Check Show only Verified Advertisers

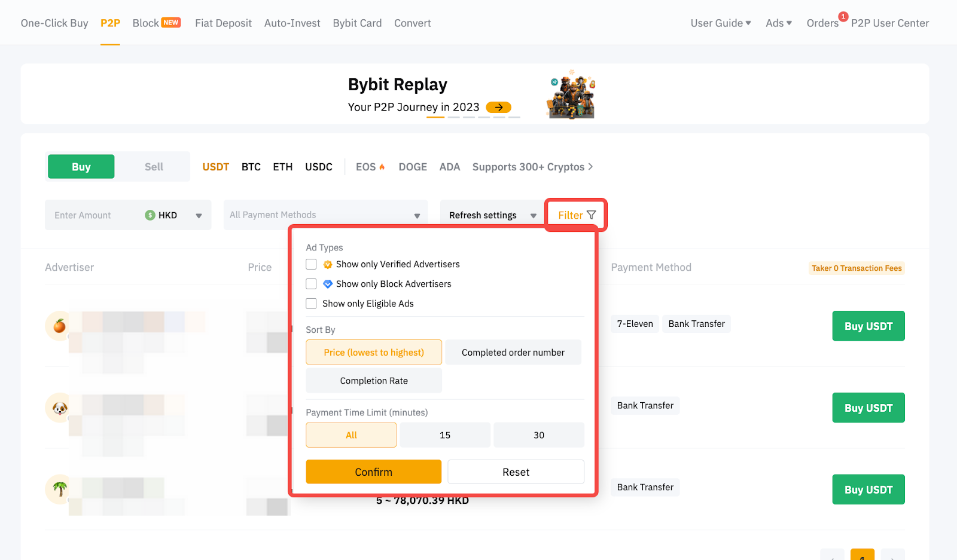pos(311,264)
